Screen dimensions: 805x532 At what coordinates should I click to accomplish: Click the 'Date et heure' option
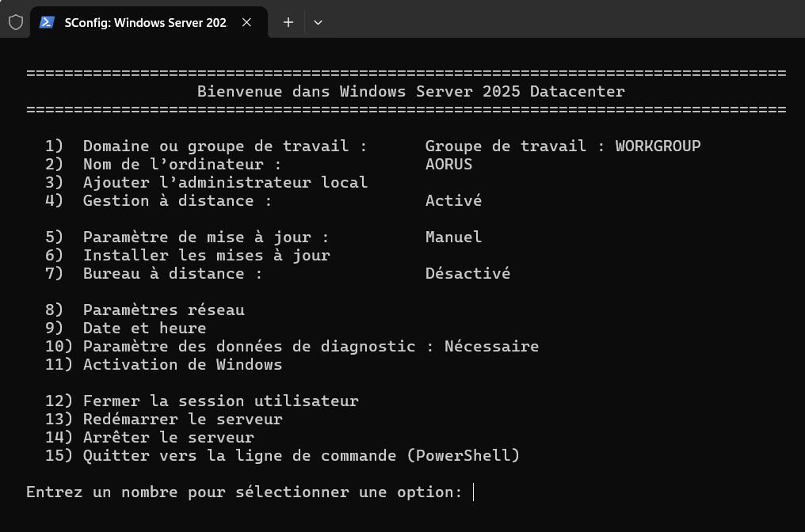pyautogui.click(x=144, y=329)
